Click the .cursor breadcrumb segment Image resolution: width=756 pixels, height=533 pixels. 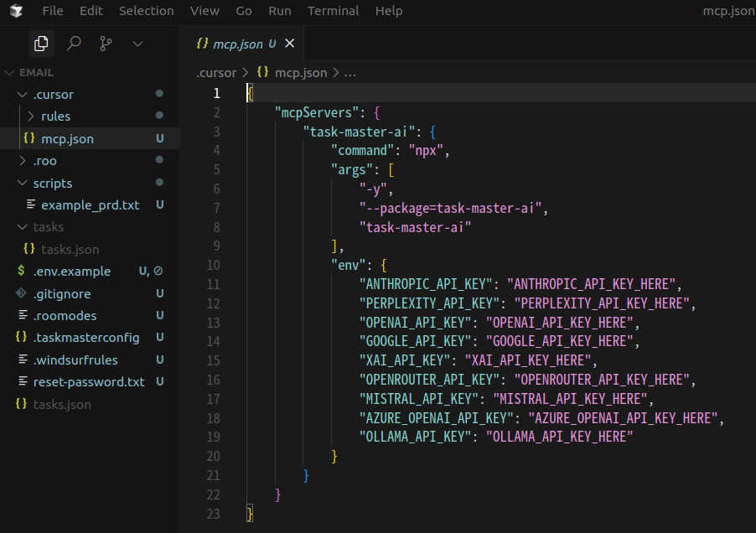pos(216,73)
